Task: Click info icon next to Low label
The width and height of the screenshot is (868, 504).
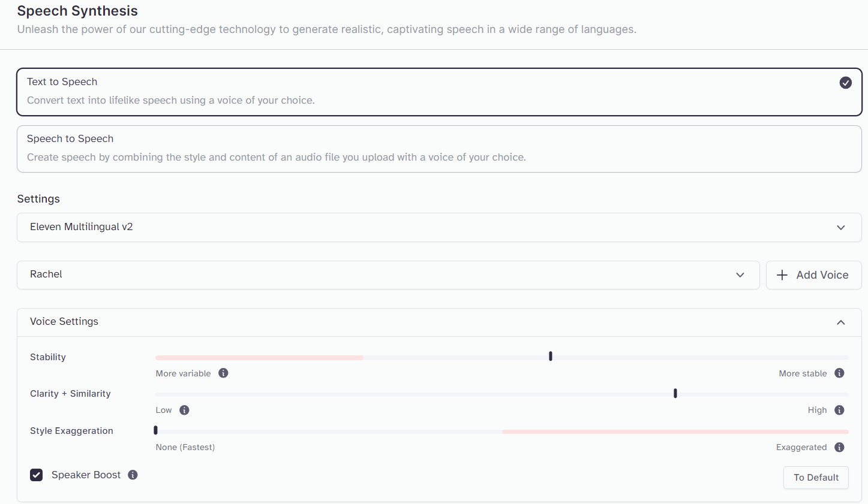Action: coord(184,410)
